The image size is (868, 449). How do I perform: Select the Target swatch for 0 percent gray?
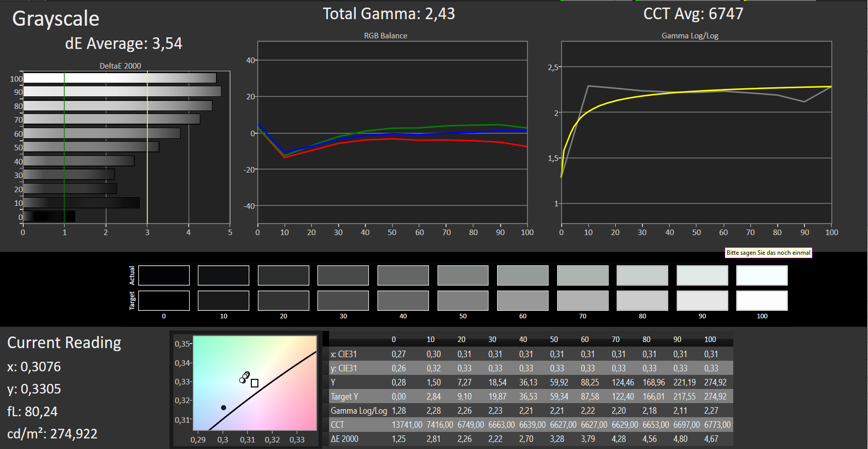pyautogui.click(x=164, y=301)
